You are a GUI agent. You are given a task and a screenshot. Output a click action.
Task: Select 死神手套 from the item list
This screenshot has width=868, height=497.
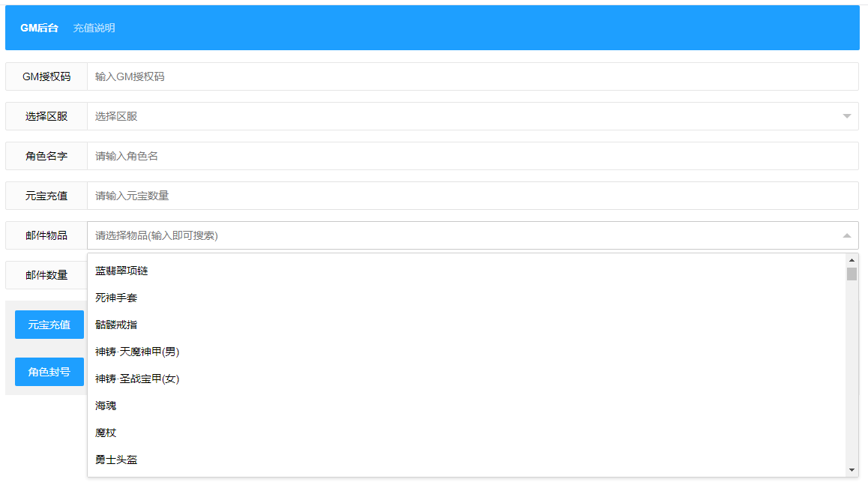click(x=116, y=298)
